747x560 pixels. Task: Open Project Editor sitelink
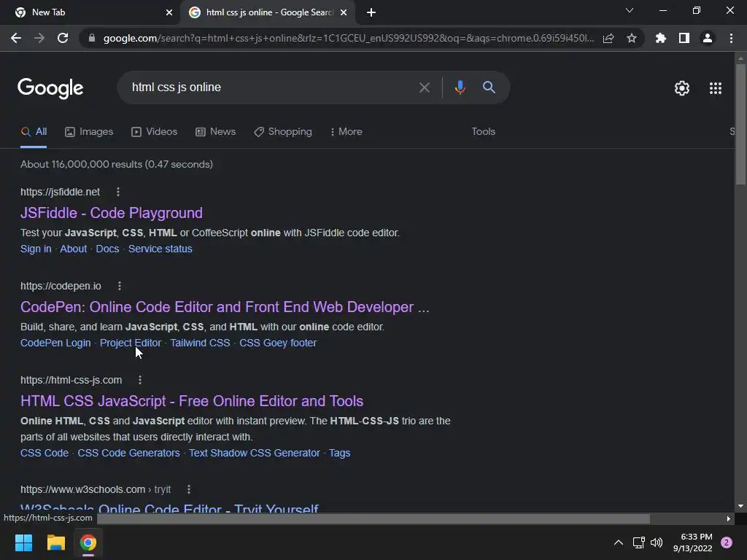click(131, 343)
